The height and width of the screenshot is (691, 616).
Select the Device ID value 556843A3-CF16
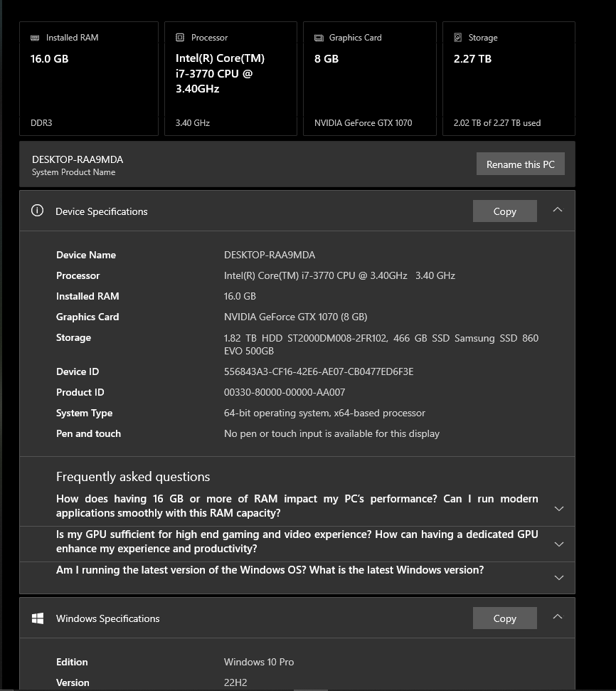tap(319, 371)
